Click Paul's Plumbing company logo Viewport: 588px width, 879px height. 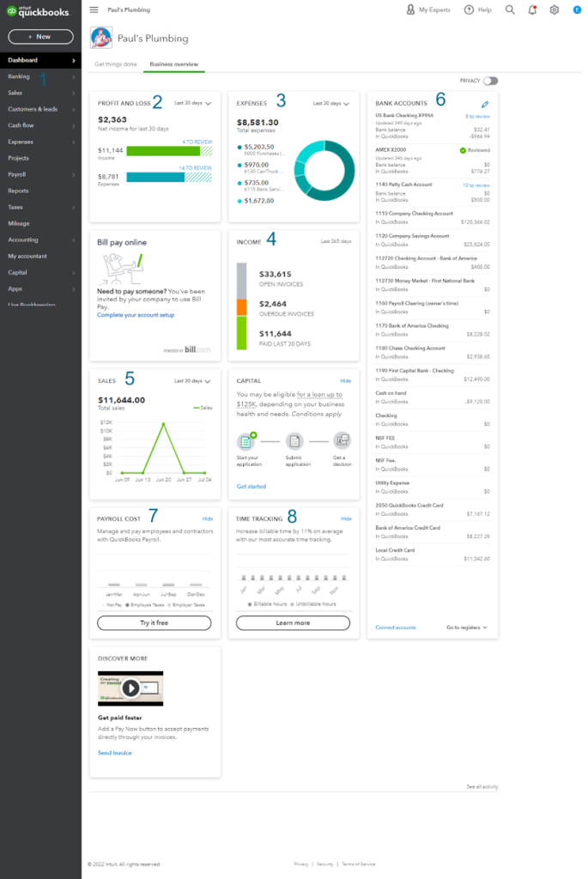[x=101, y=38]
